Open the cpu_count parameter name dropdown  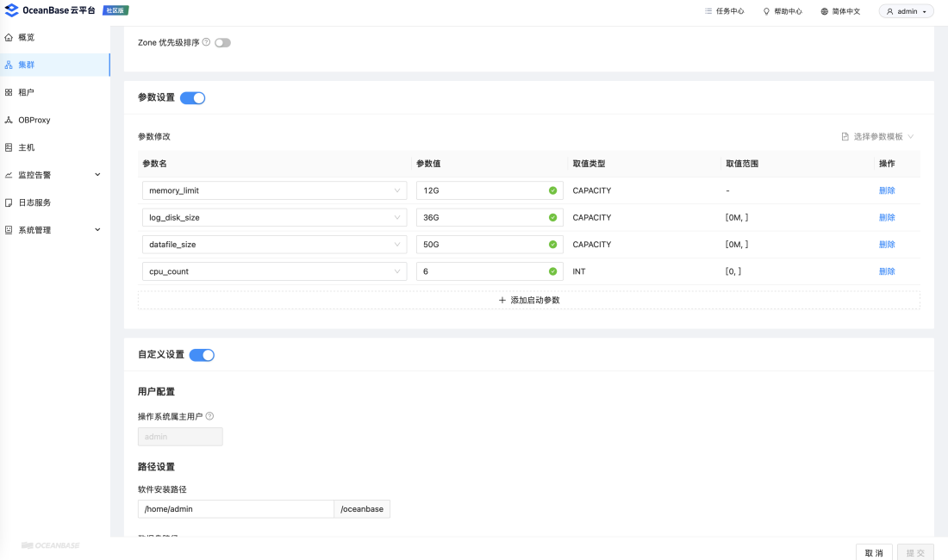pyautogui.click(x=274, y=271)
